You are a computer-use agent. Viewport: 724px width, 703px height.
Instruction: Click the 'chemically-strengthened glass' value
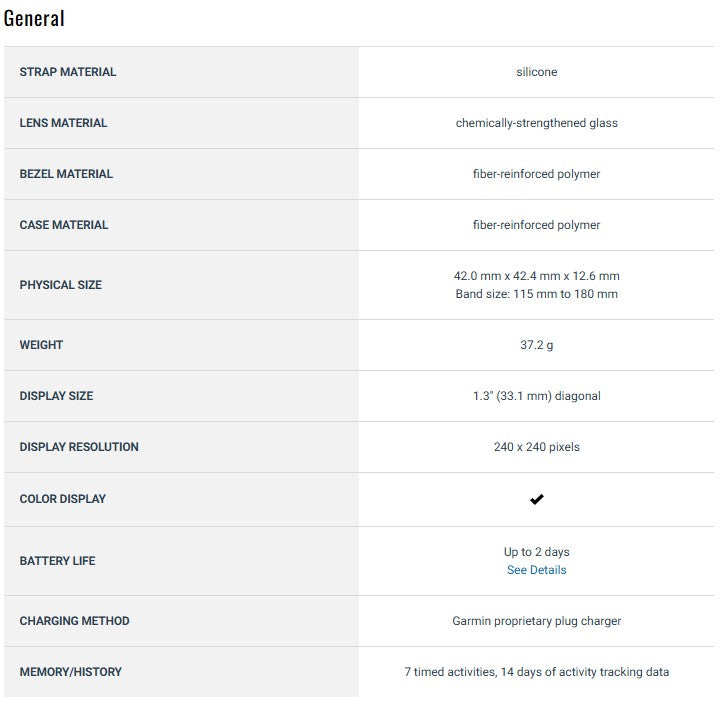tap(537, 123)
